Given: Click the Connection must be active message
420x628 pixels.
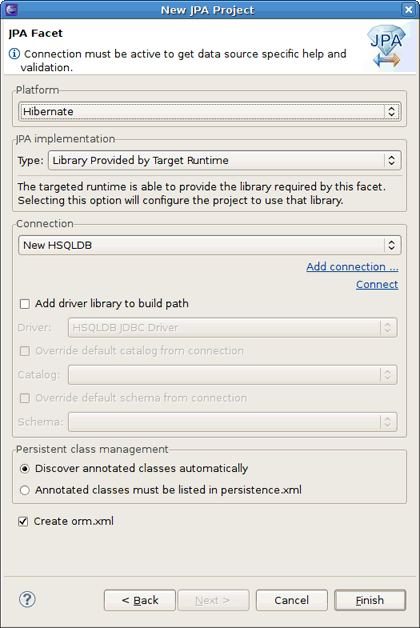Looking at the screenshot, I should pos(183,60).
